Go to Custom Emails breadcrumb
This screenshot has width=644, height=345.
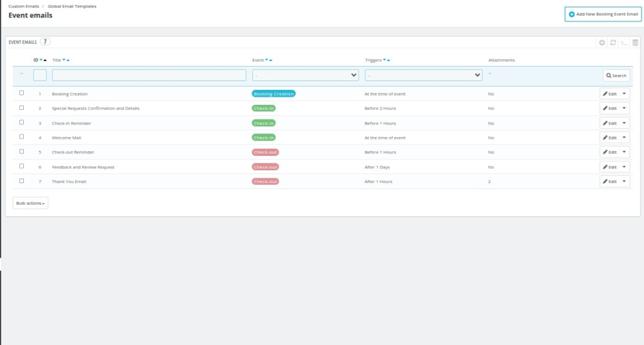pos(23,6)
